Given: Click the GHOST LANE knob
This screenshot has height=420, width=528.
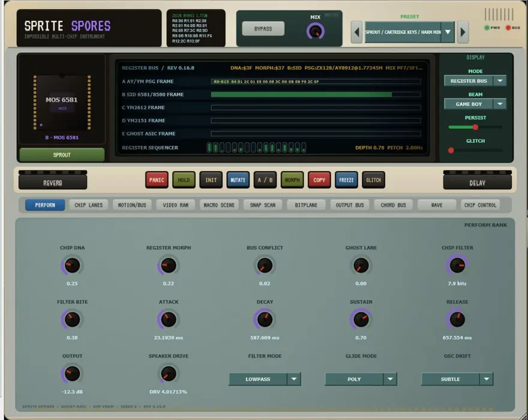Looking at the screenshot, I should pos(361,265).
